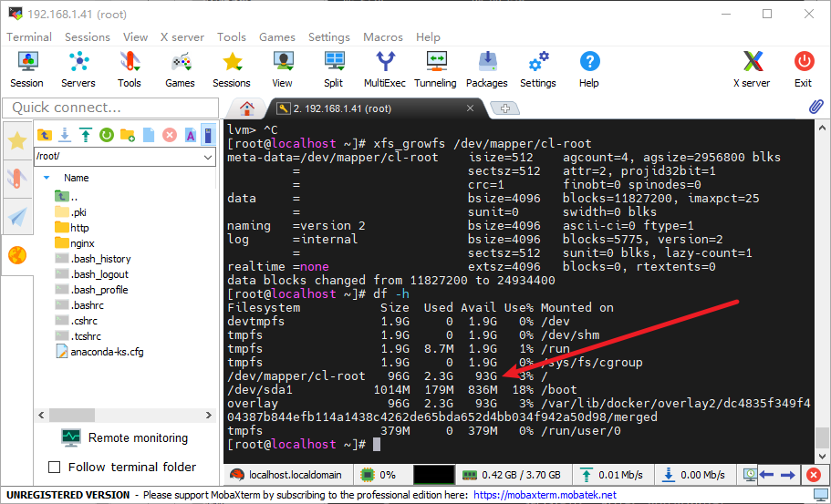Viewport: 831px width, 504px height.
Task: Open the paper plane Macros sidebar tab
Action: point(17,217)
